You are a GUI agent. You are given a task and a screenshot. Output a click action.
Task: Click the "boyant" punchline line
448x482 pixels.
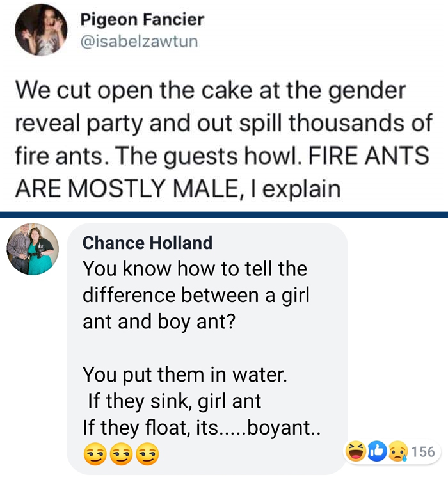coord(202,428)
